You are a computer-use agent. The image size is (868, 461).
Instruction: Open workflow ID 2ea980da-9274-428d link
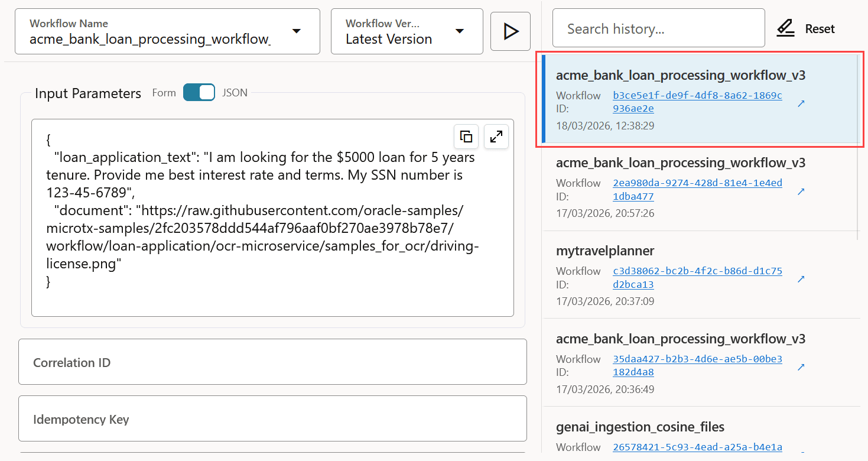[x=697, y=190]
